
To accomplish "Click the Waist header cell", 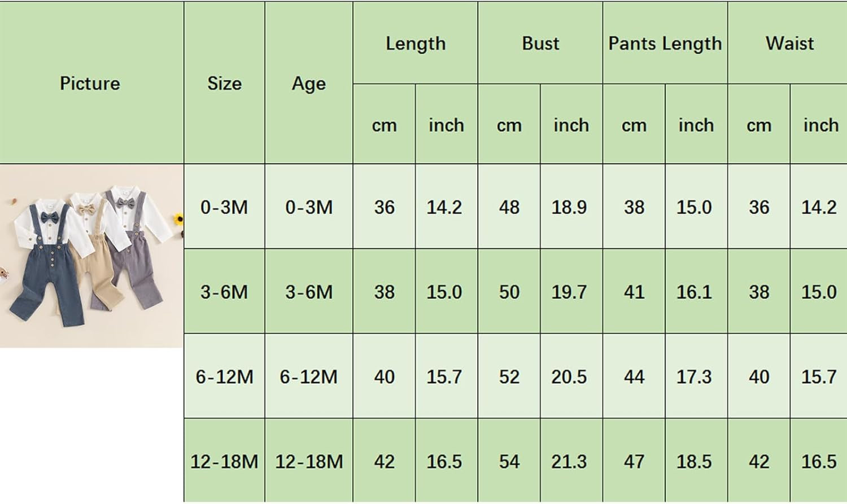I will coord(789,43).
